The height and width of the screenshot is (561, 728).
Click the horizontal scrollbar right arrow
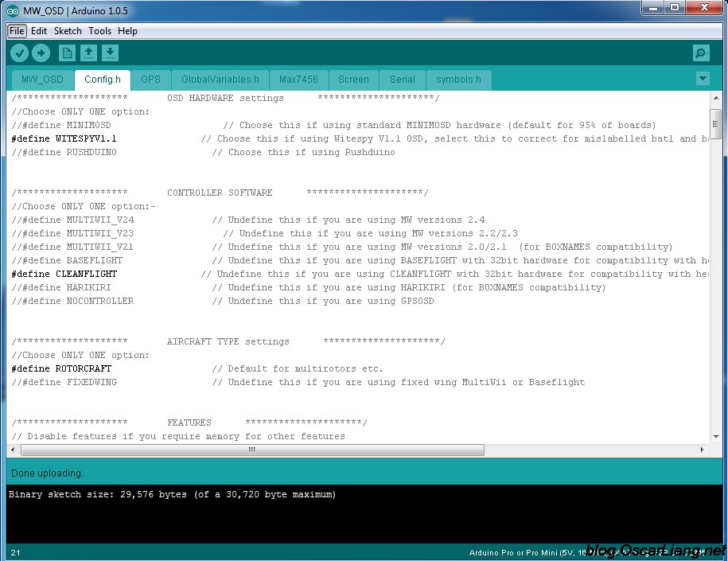coord(702,450)
